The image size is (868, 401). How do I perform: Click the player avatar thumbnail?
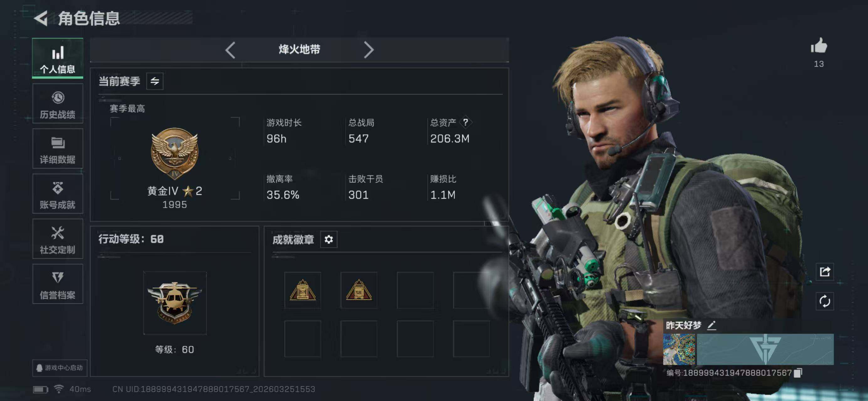coord(679,349)
